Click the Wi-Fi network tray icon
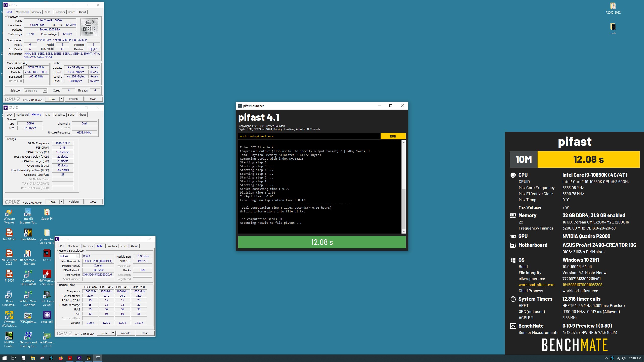Screen dimensions: 644x362 pyautogui.click(x=618, y=358)
